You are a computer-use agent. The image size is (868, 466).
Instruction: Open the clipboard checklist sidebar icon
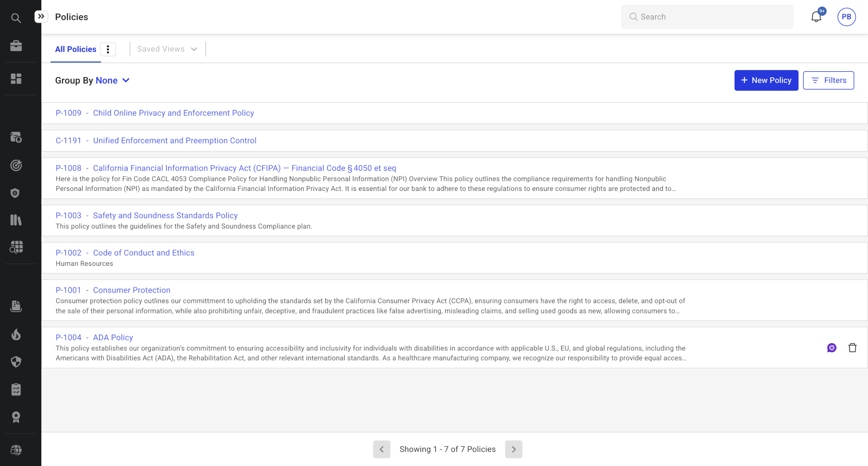point(16,389)
